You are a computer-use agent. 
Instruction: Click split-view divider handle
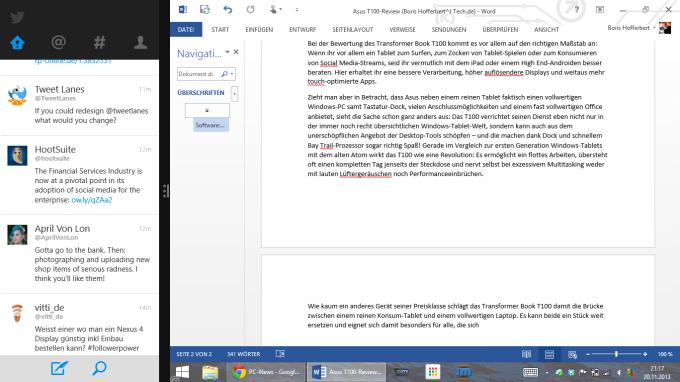point(166,191)
